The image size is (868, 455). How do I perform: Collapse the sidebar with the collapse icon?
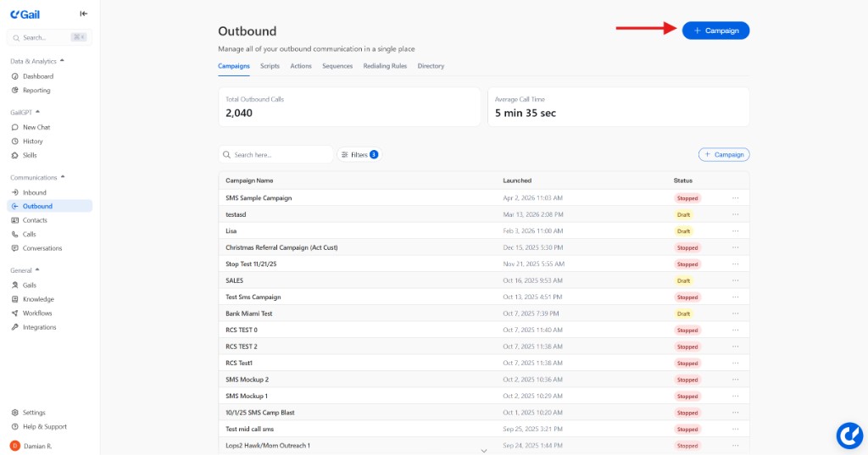(x=83, y=14)
